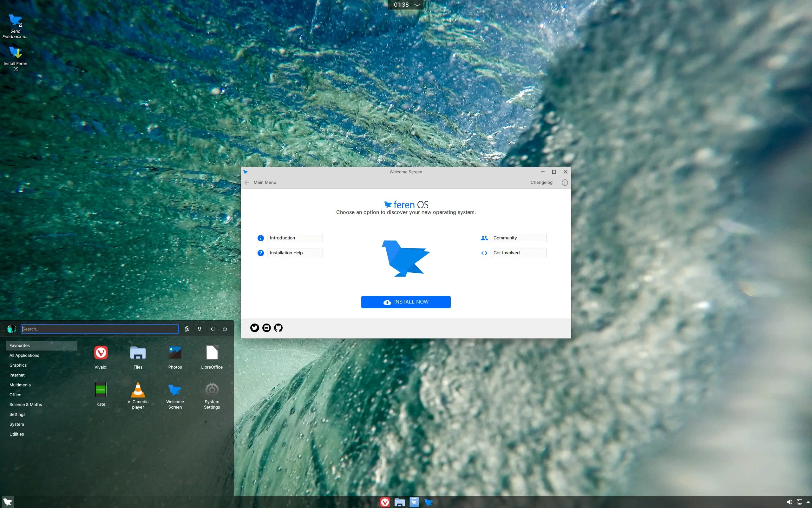812x508 pixels.
Task: Click the Introduction button
Action: [295, 238]
